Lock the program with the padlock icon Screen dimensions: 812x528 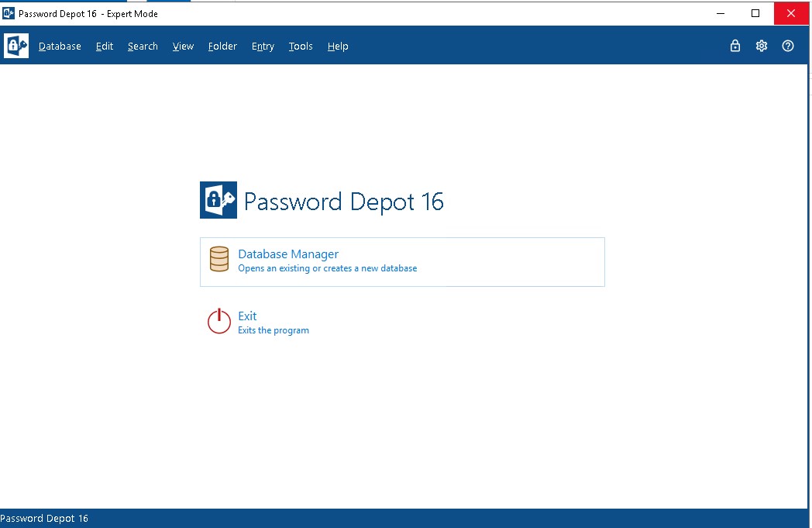(x=735, y=46)
